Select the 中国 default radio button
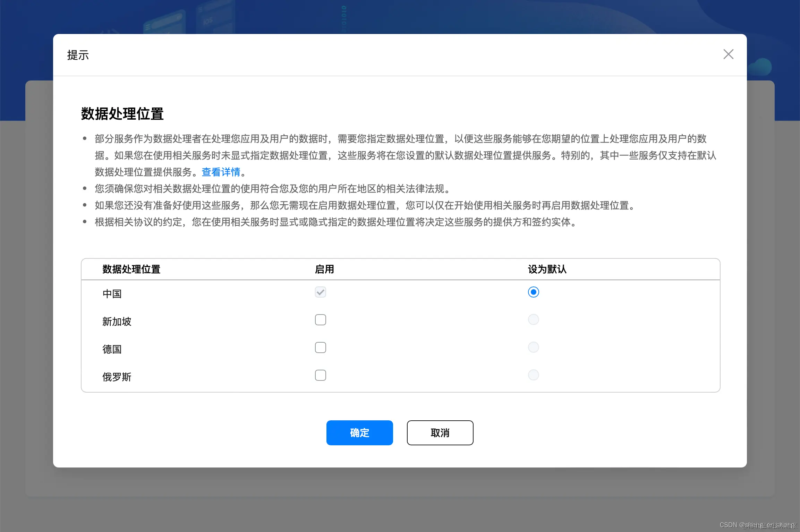Viewport: 800px width, 532px height. (533, 292)
